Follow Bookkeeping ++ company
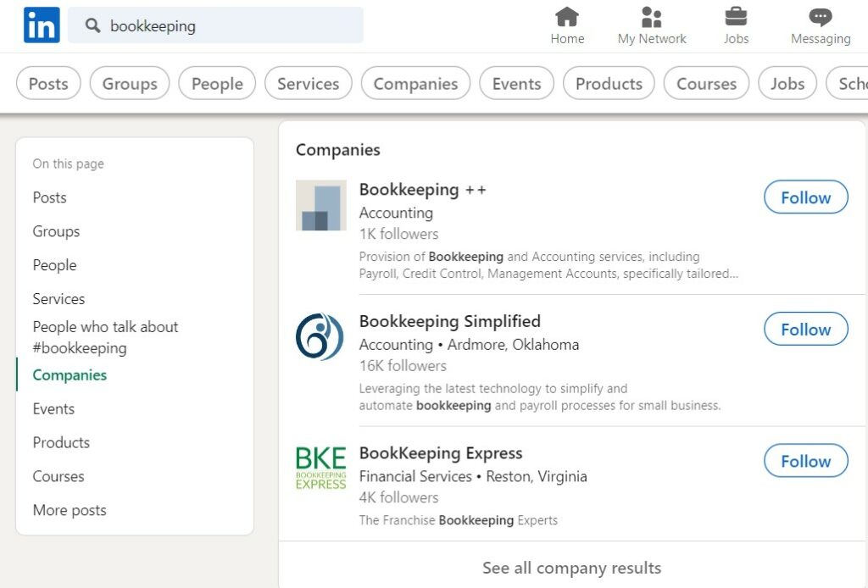Screen dimensions: 868x588 tap(805, 197)
